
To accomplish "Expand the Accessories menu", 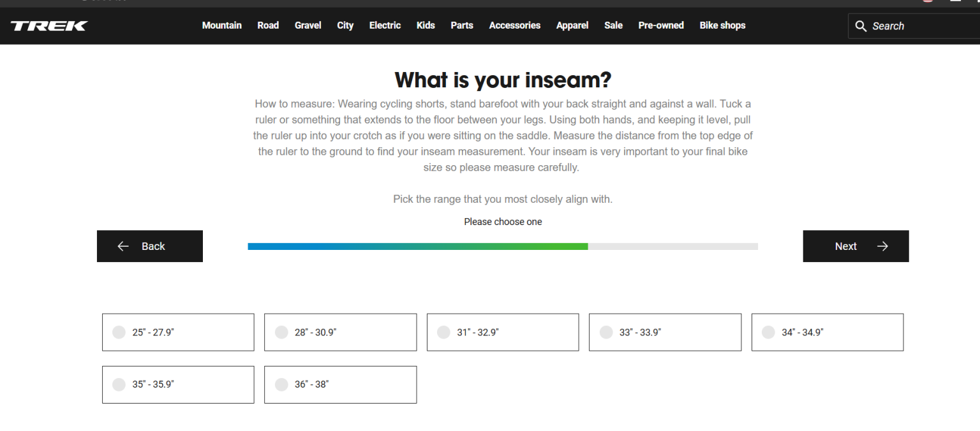I will click(514, 26).
